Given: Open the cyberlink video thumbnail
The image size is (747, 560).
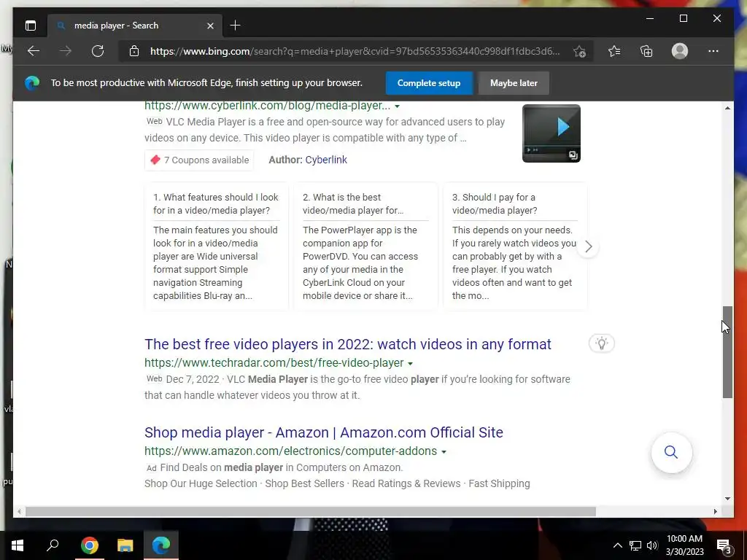Looking at the screenshot, I should coord(551,133).
